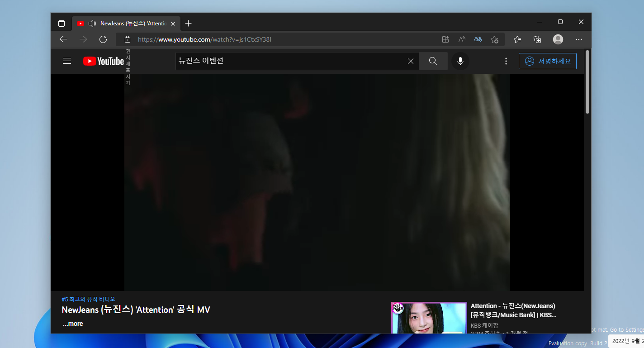
Task: Click the video player area
Action: click(x=317, y=182)
